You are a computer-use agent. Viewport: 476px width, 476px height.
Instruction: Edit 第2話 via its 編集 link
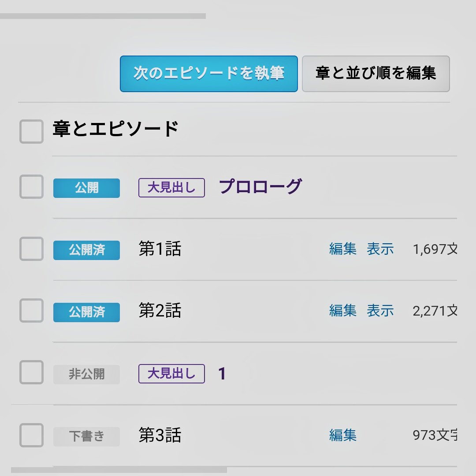tap(342, 311)
